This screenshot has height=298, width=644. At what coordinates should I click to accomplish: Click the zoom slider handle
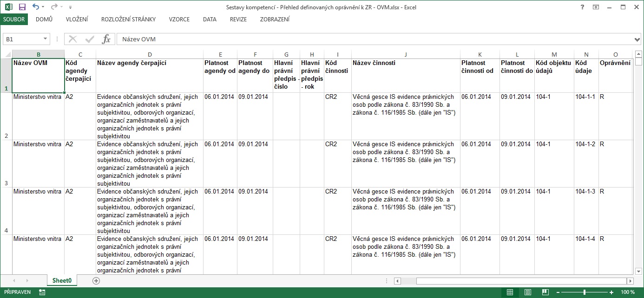click(x=585, y=292)
